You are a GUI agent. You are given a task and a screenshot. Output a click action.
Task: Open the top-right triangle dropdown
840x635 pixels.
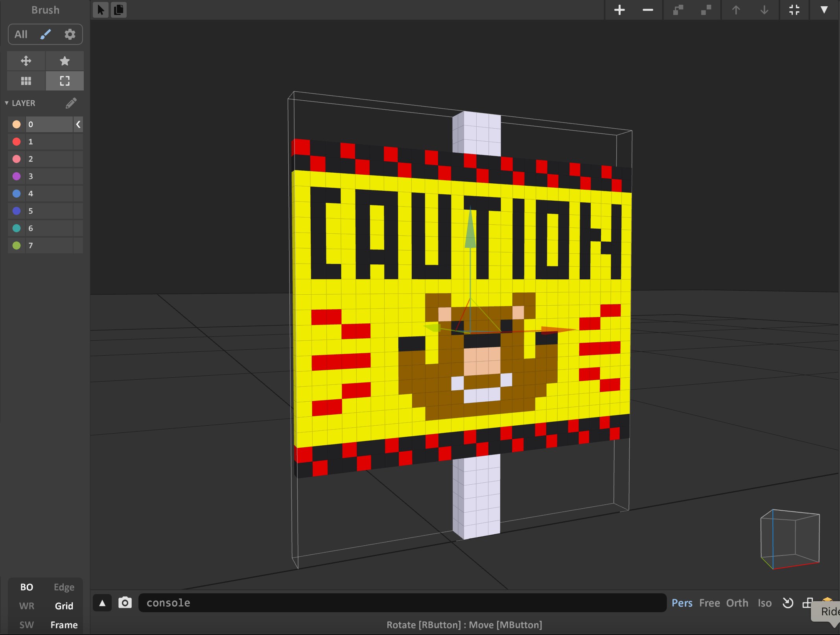[x=824, y=10]
